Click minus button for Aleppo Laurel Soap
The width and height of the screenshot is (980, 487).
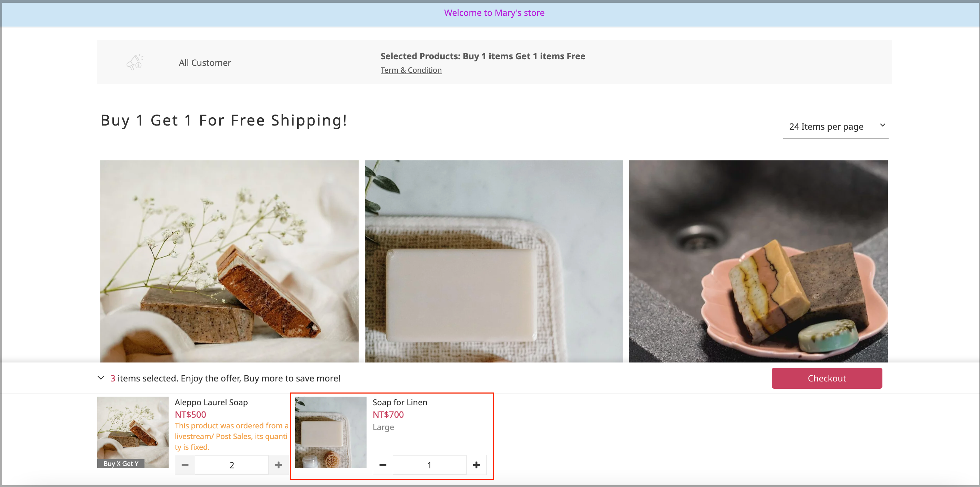point(185,465)
